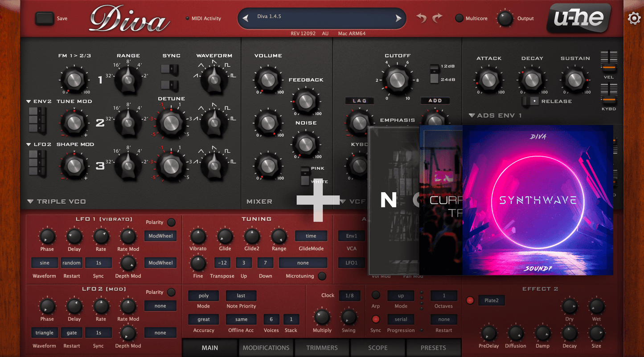Click the TUNE MOD knob

click(x=74, y=122)
